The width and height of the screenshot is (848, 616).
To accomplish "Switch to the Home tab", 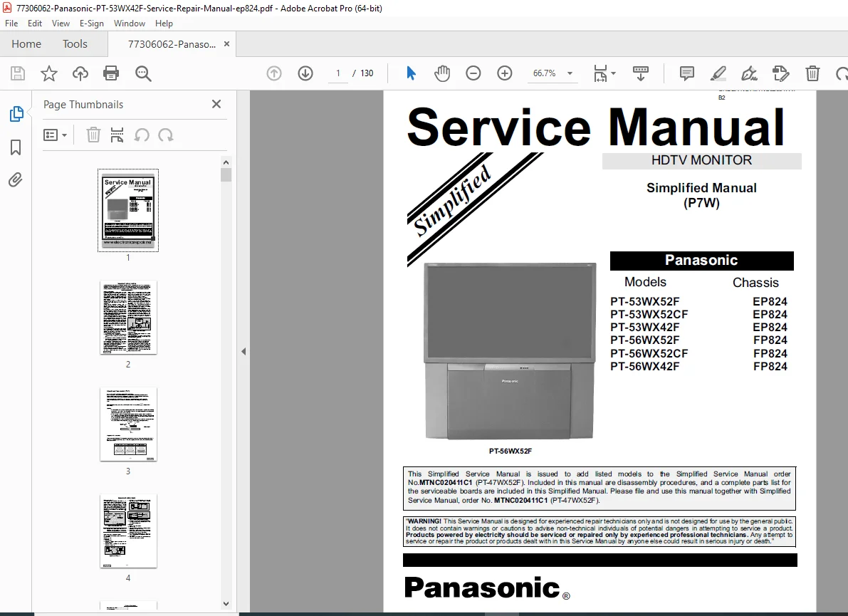I will pos(26,44).
